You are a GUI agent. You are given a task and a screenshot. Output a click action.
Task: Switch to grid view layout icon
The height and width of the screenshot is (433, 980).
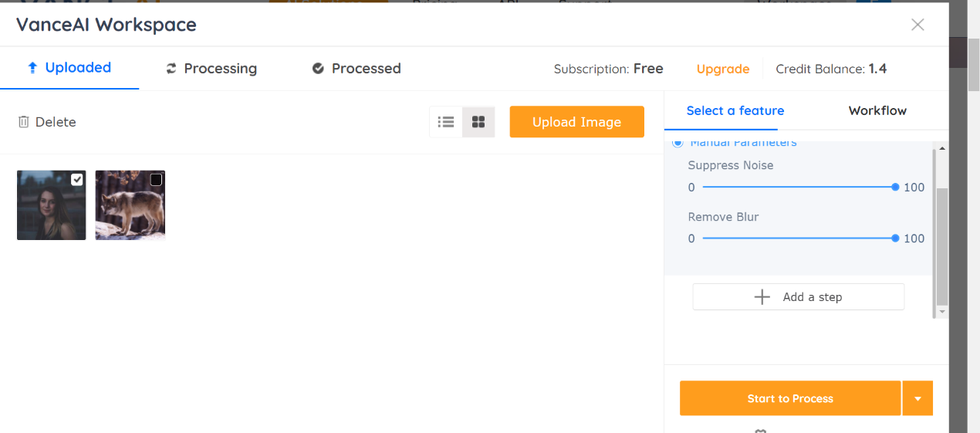tap(478, 122)
